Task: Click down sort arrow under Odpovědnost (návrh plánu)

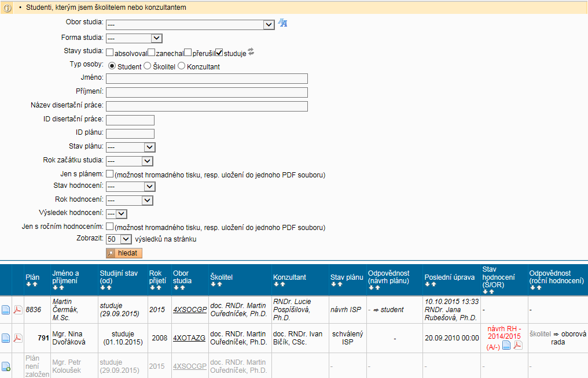Action: [x=371, y=288]
